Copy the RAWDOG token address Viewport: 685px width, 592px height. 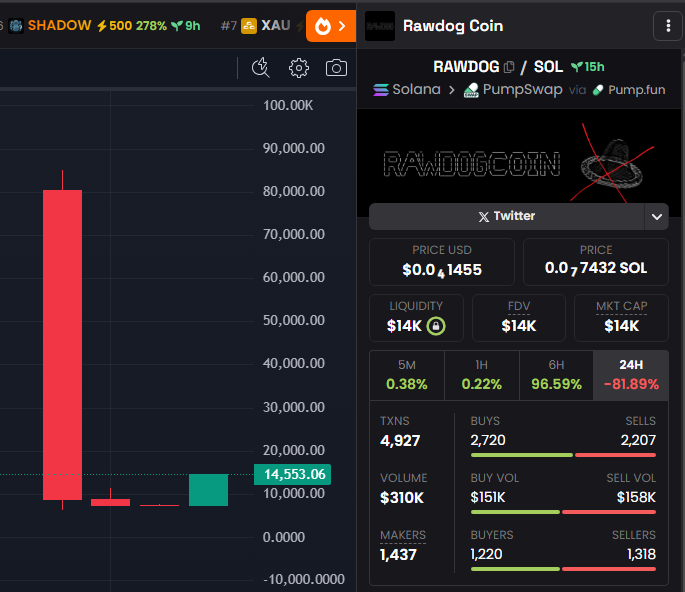pyautogui.click(x=509, y=67)
